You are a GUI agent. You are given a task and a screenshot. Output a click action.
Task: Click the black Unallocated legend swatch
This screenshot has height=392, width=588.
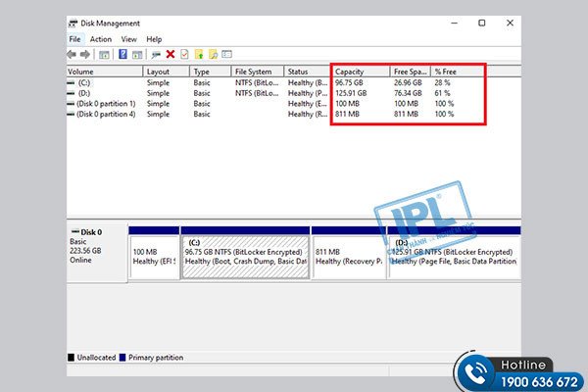tap(71, 358)
